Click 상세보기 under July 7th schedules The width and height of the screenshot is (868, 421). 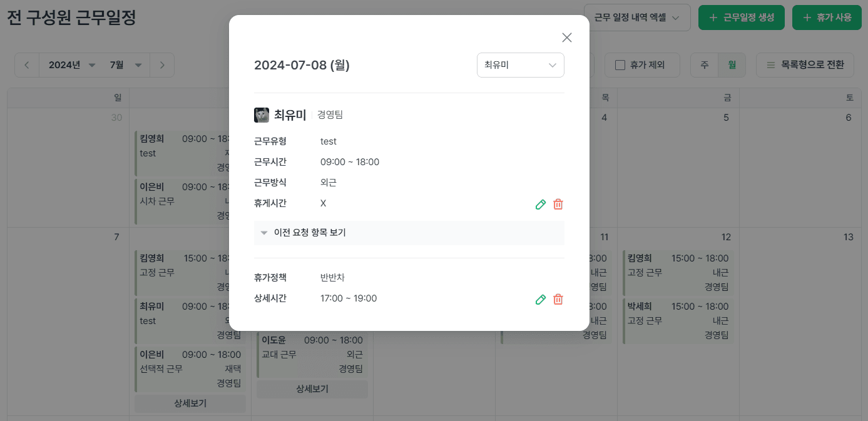pyautogui.click(x=190, y=403)
